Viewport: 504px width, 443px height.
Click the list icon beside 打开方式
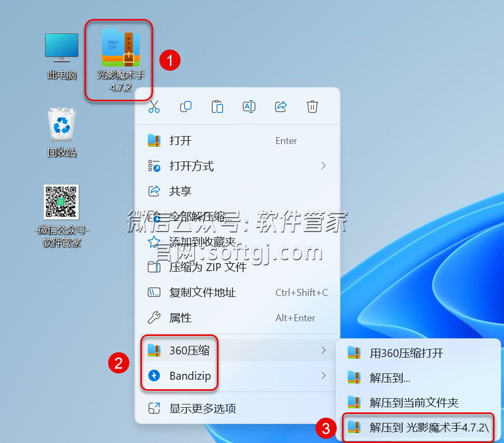pos(154,166)
